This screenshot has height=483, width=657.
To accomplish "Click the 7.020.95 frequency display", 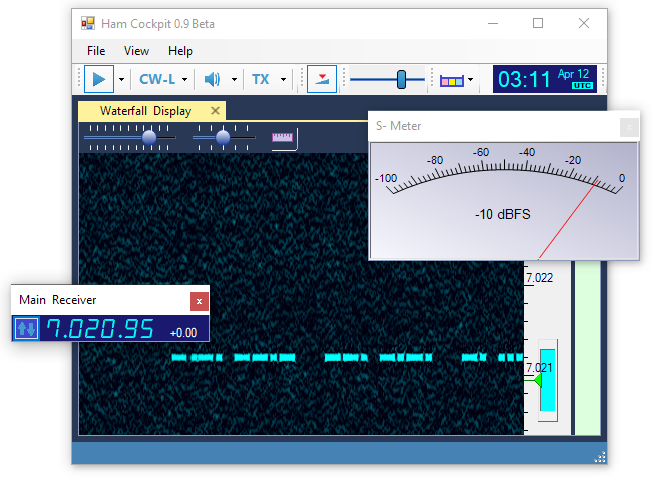I will click(100, 328).
